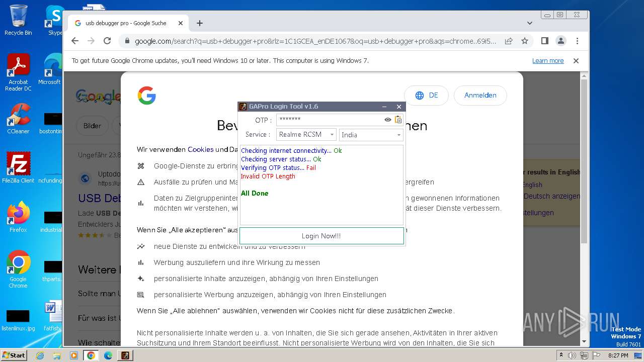
Task: Open the DE language selector
Action: [x=426, y=95]
